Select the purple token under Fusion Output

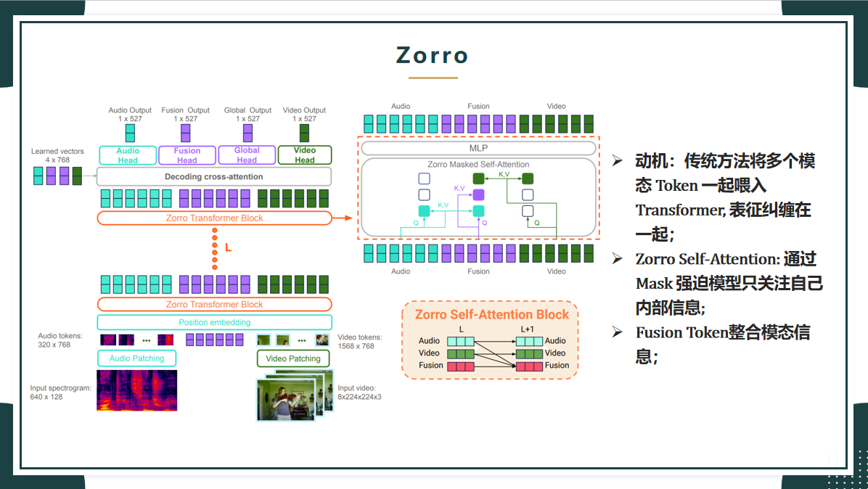point(185,133)
